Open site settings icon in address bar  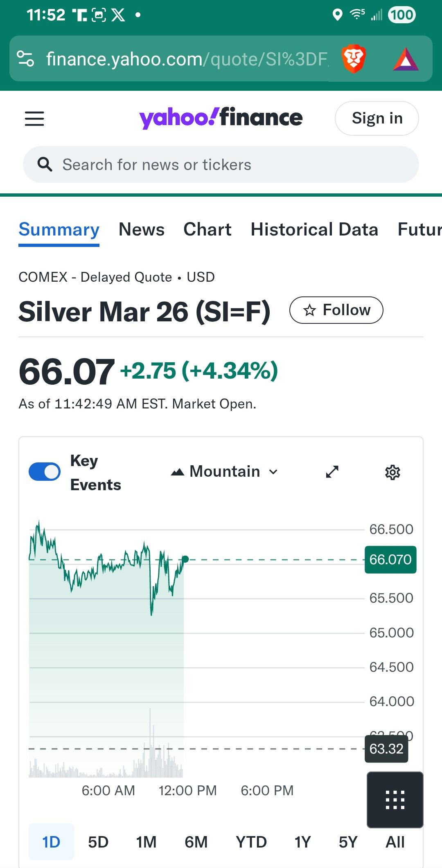[x=25, y=59]
